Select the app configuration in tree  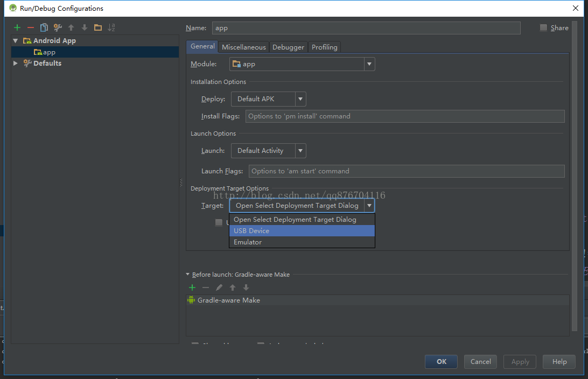pos(95,52)
